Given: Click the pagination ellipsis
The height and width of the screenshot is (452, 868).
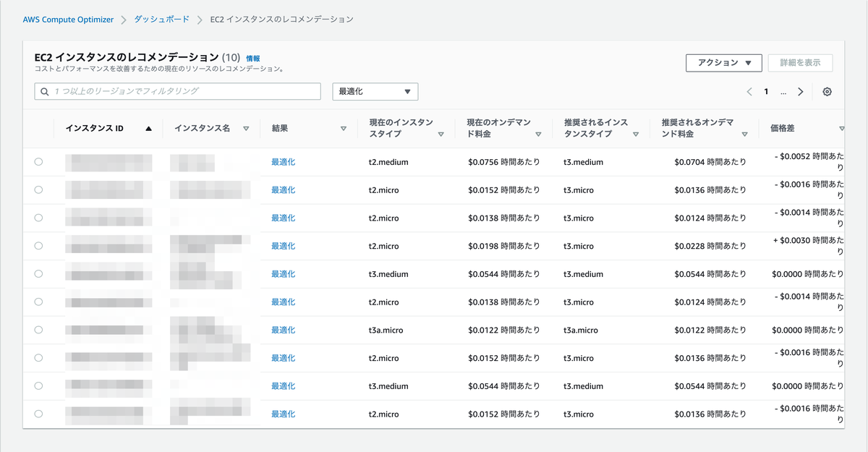Looking at the screenshot, I should point(783,93).
